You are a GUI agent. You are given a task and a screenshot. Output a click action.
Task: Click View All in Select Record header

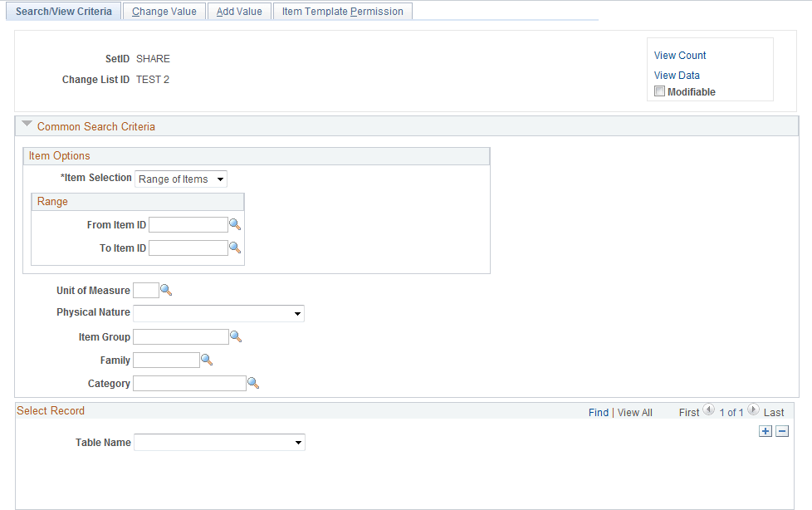[x=634, y=411]
